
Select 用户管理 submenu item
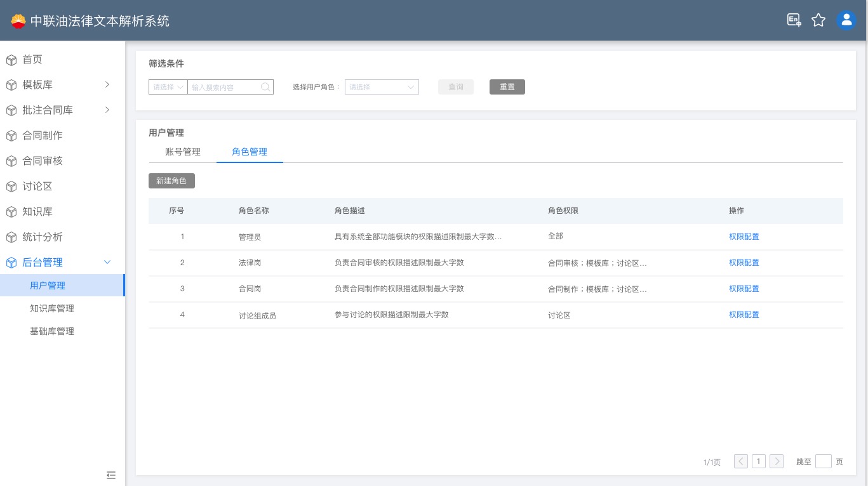coord(62,286)
